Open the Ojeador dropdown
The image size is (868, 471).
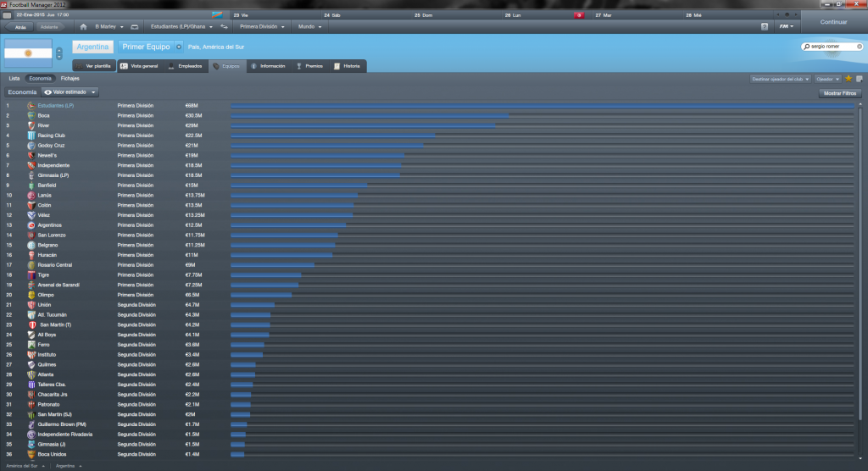click(x=827, y=79)
